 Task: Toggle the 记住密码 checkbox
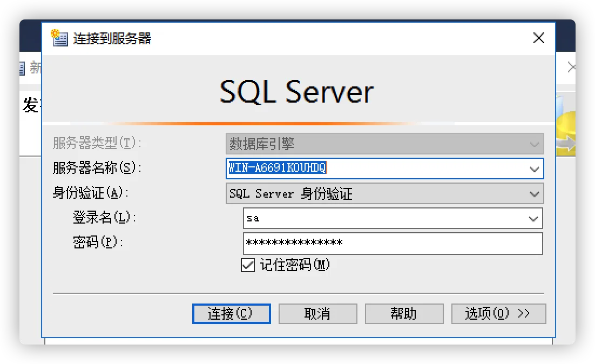coord(248,265)
